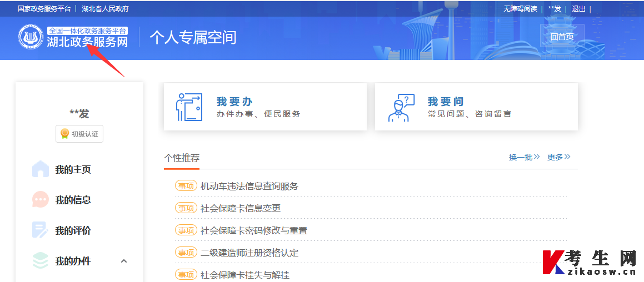Open 机动车违法信息查询服务
The height and width of the screenshot is (282, 644).
pos(249,186)
